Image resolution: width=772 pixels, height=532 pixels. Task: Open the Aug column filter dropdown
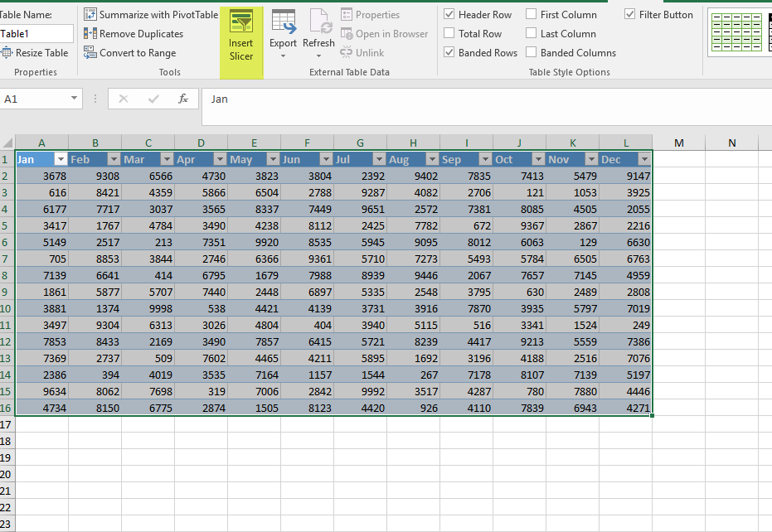(432, 159)
